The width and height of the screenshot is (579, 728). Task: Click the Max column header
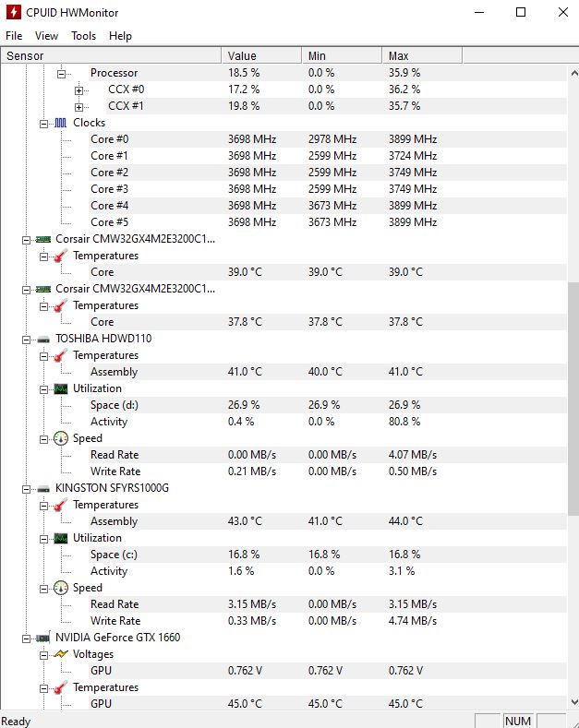[422, 55]
